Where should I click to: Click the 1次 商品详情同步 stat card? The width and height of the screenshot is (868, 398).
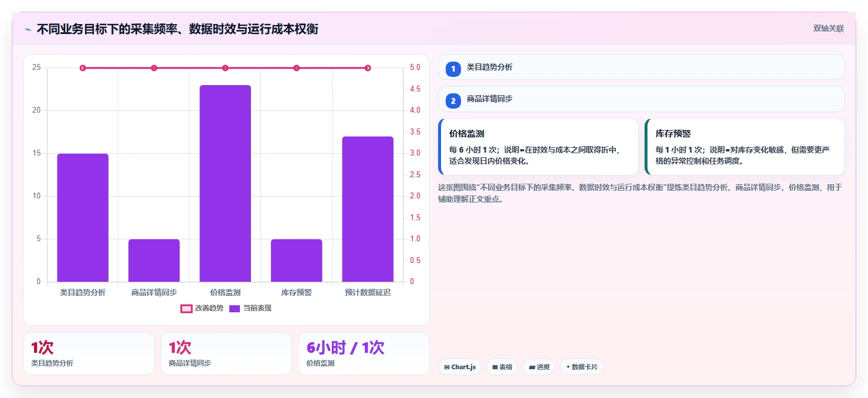point(226,353)
